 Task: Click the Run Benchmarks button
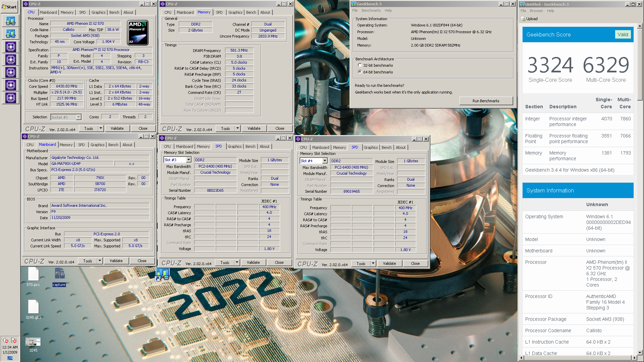pyautogui.click(x=486, y=101)
